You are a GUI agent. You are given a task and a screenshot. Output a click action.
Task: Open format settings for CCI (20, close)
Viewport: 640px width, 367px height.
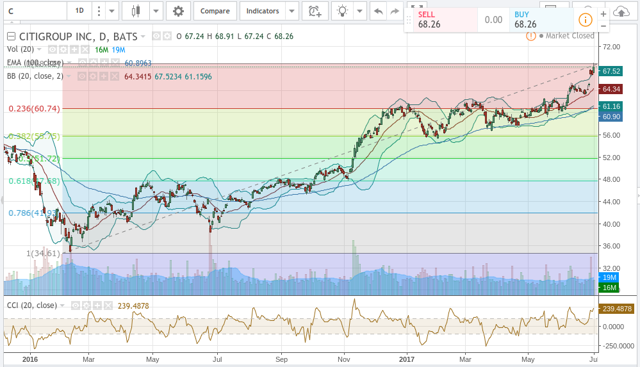(x=86, y=305)
